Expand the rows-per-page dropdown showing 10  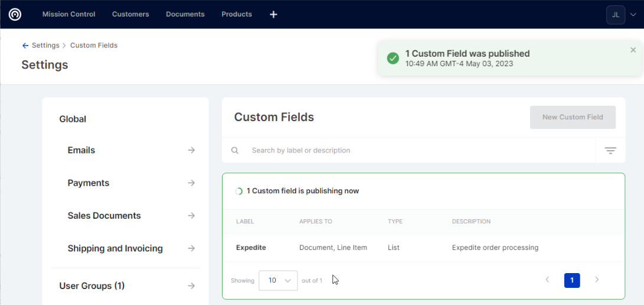click(x=278, y=280)
